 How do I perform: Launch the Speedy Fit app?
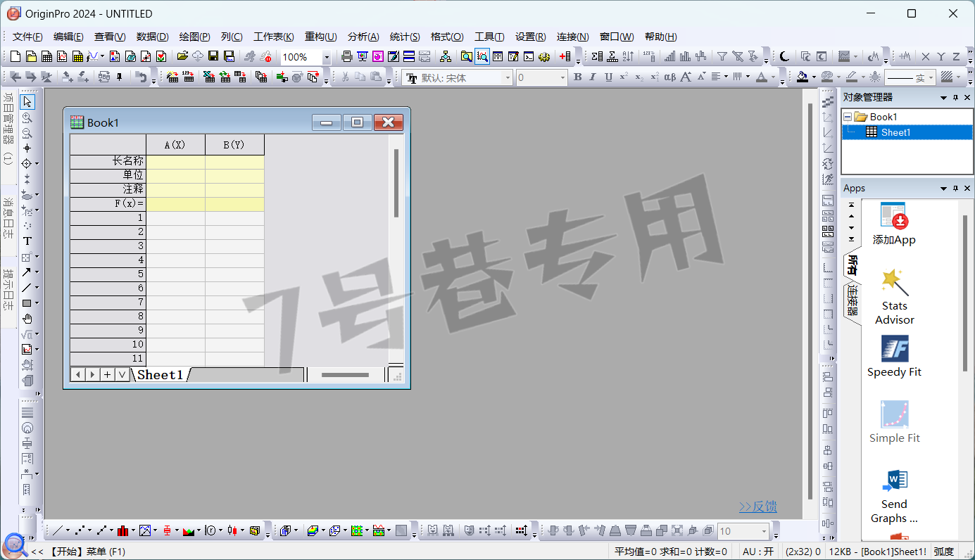(894, 356)
